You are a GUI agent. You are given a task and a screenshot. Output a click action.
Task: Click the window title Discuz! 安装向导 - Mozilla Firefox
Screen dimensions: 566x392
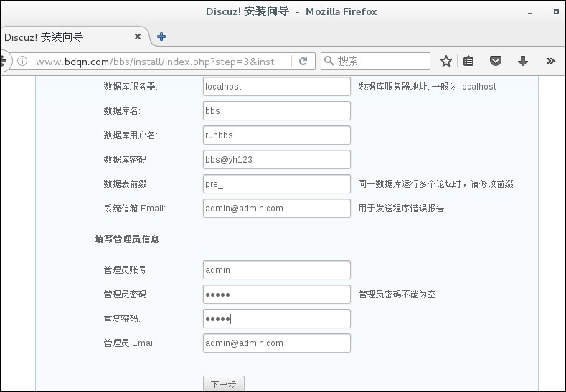tap(291, 11)
